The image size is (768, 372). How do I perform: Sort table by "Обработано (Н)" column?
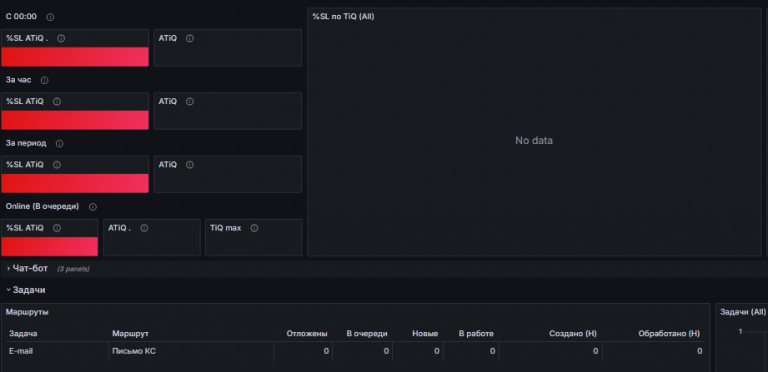coord(669,334)
